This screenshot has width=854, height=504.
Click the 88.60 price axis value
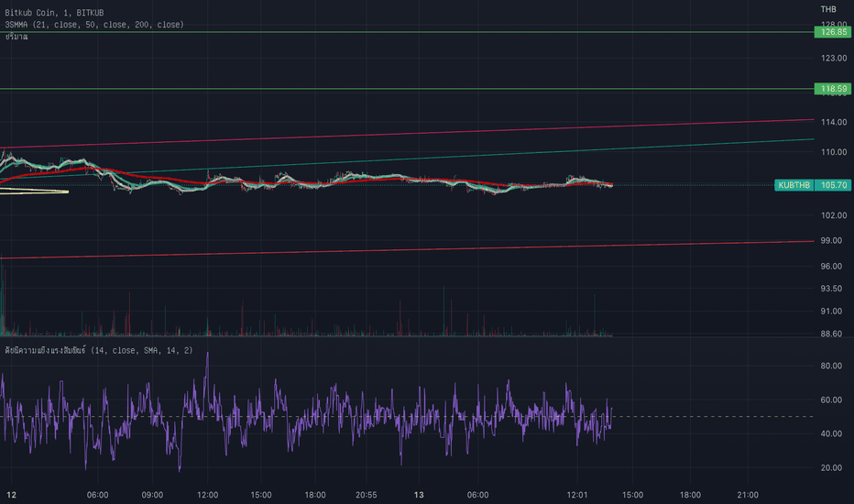[831, 334]
